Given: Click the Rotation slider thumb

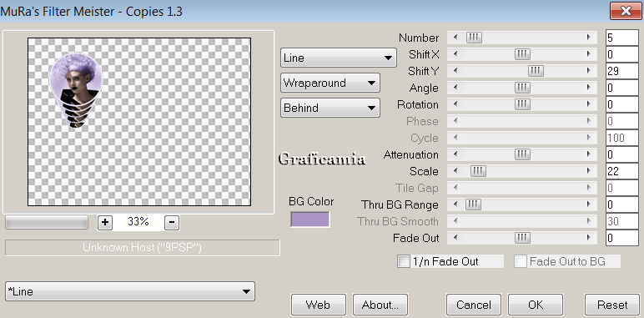Looking at the screenshot, I should coord(522,104).
